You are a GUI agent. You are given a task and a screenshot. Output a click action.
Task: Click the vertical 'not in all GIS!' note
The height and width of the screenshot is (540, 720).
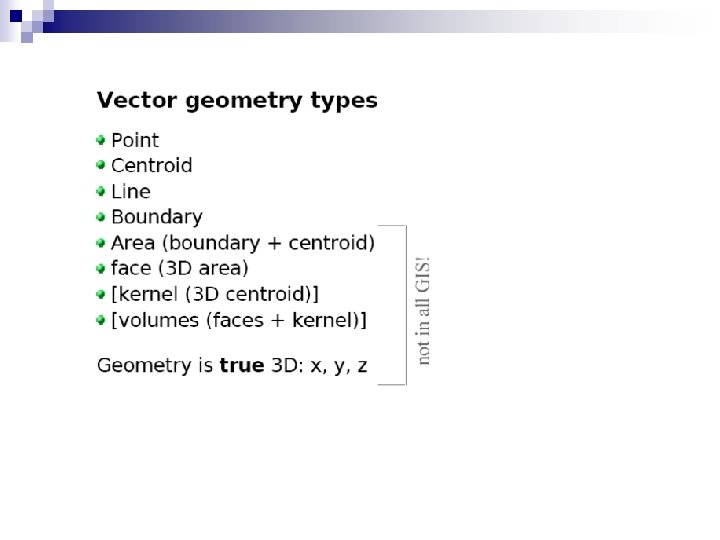424,310
